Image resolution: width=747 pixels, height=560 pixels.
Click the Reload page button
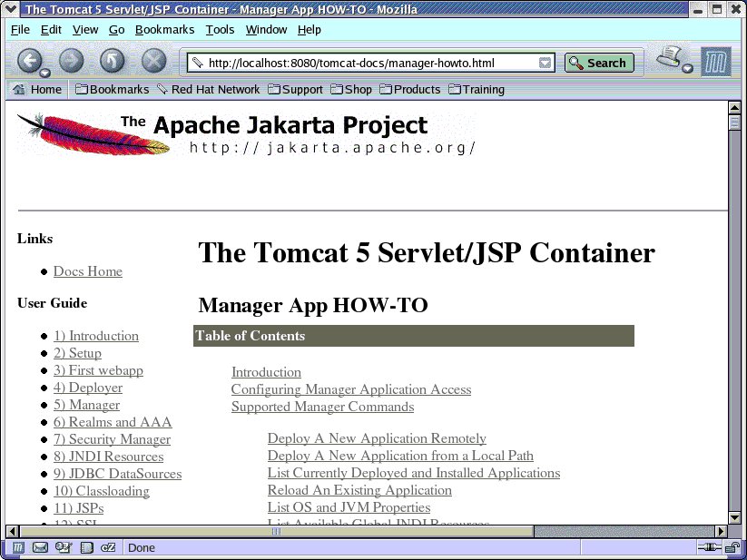113,61
